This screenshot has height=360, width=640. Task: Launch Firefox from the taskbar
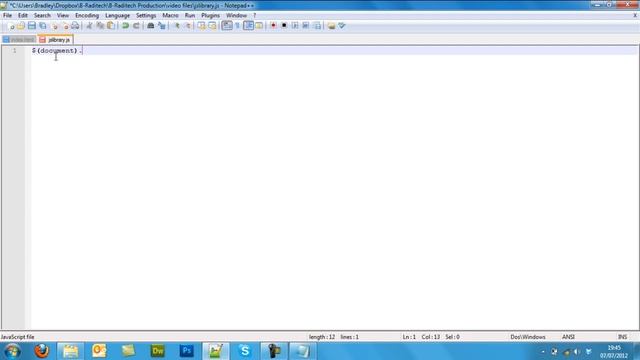point(42,351)
